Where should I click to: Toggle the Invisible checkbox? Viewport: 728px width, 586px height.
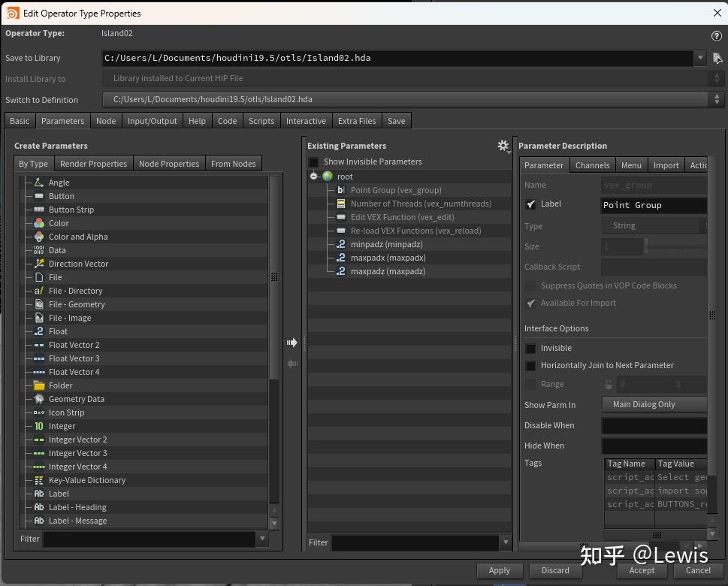(x=530, y=348)
